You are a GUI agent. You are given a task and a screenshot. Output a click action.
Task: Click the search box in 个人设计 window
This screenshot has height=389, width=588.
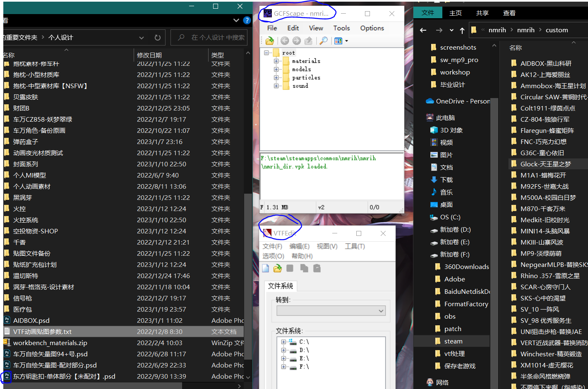209,37
